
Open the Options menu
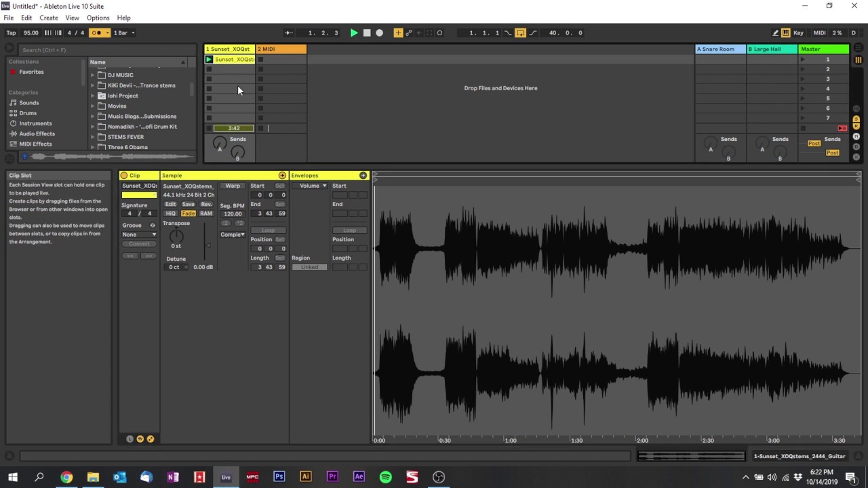(x=98, y=18)
